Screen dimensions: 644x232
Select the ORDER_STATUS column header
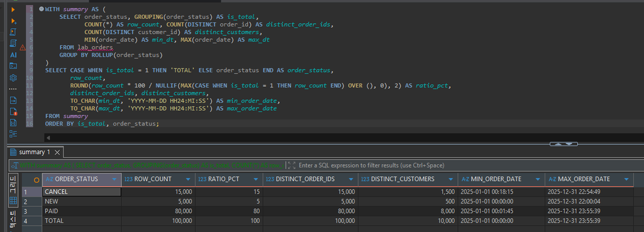[82, 179]
